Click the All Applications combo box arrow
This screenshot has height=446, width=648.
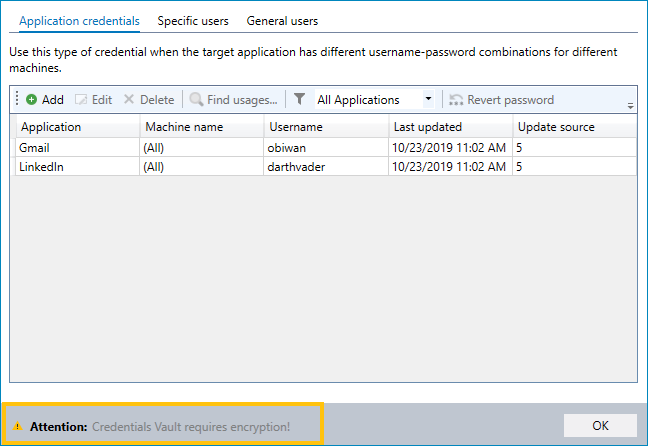pyautogui.click(x=429, y=99)
